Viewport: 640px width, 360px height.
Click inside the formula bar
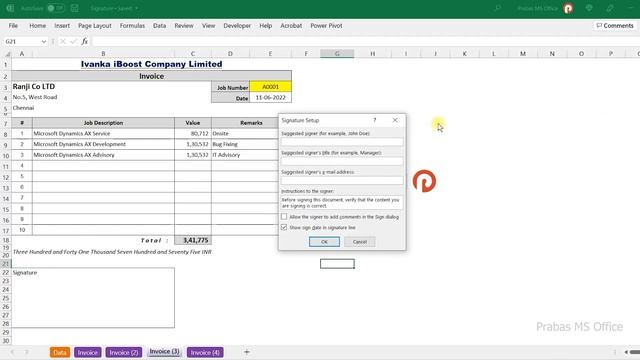365,41
